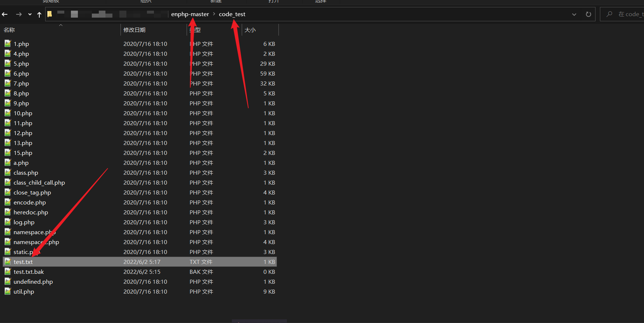The image size is (644, 323).
Task: Select the file close_tag.php
Action: [x=32, y=193]
